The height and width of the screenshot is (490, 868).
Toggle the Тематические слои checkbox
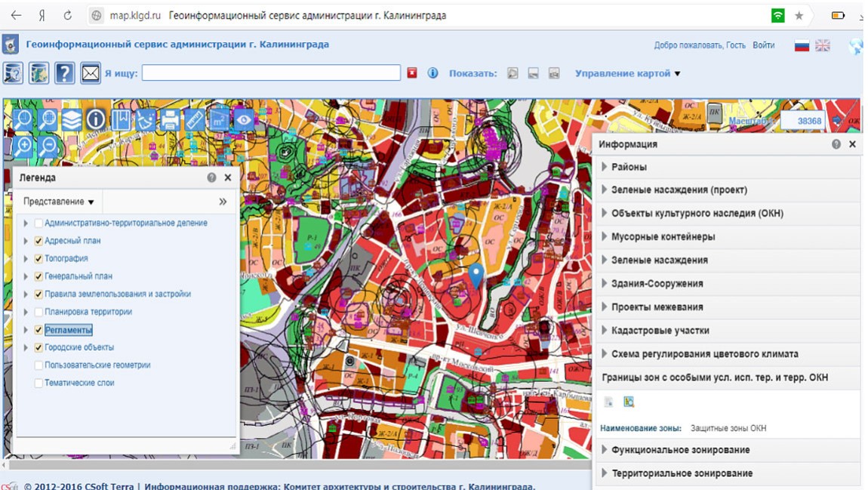click(38, 383)
